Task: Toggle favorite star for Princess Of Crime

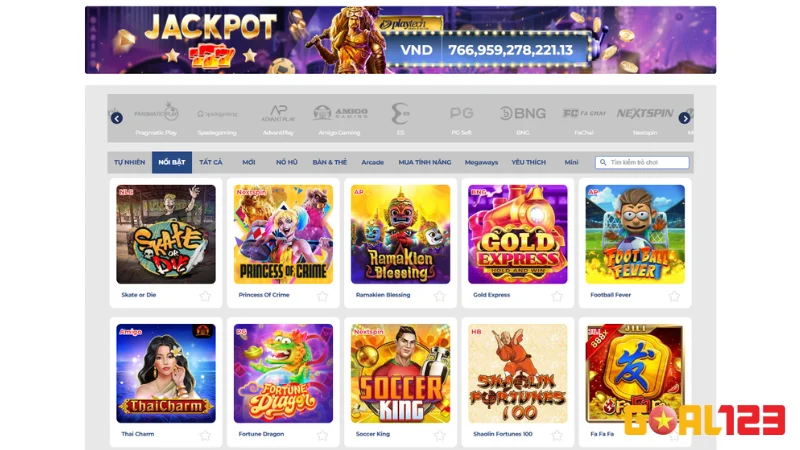Action: pos(322,296)
